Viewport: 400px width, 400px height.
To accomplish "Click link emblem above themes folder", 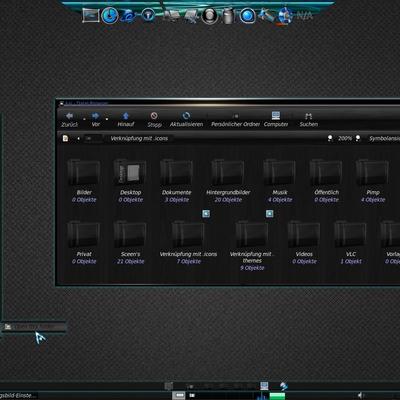I will point(270,213).
